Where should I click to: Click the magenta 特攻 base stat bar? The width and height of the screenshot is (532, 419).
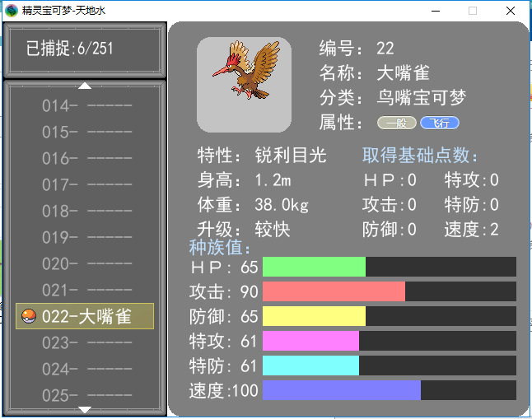click(x=310, y=341)
